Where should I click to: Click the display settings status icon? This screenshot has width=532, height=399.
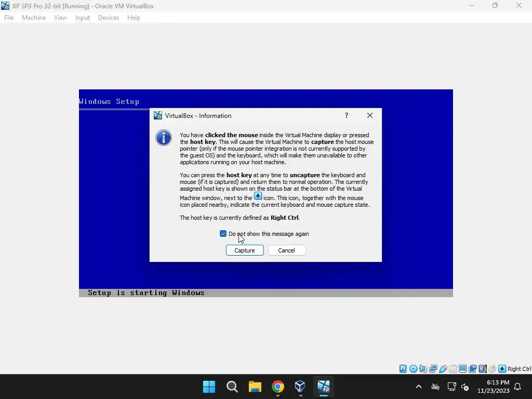click(x=463, y=368)
